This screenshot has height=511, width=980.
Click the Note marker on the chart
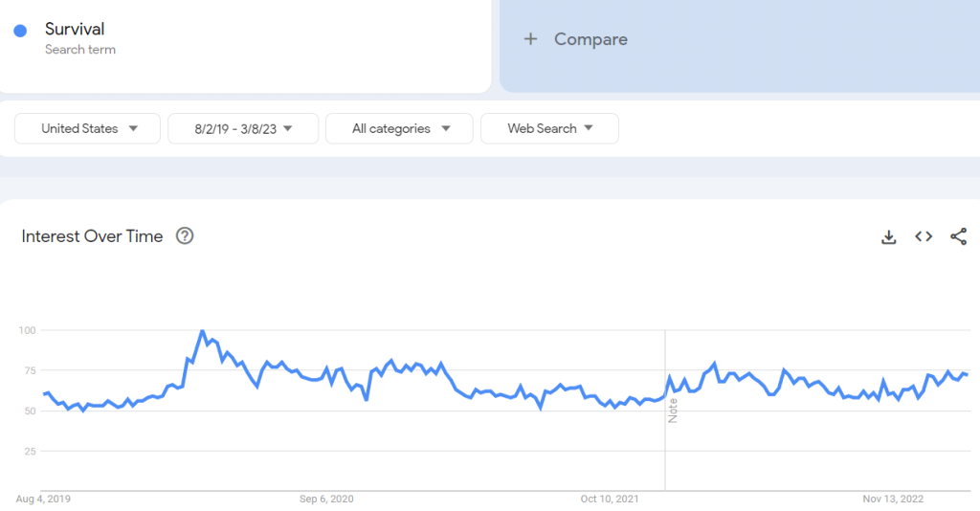(673, 411)
